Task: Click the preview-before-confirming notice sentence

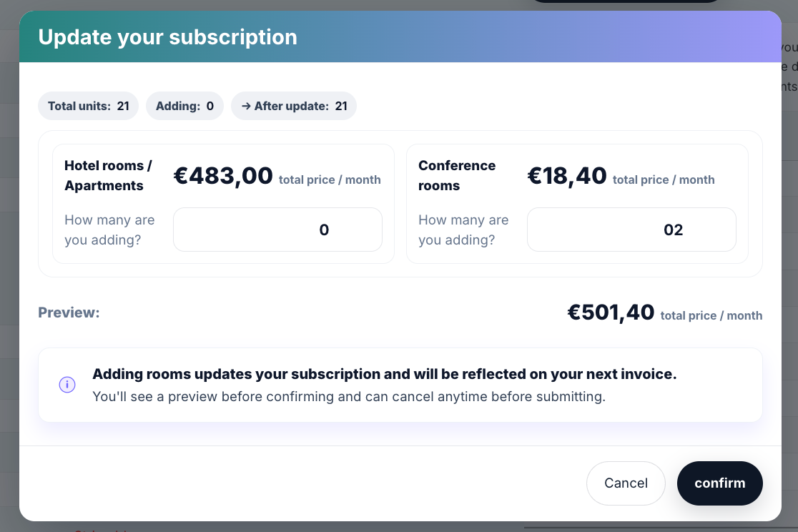Action: pos(349,396)
